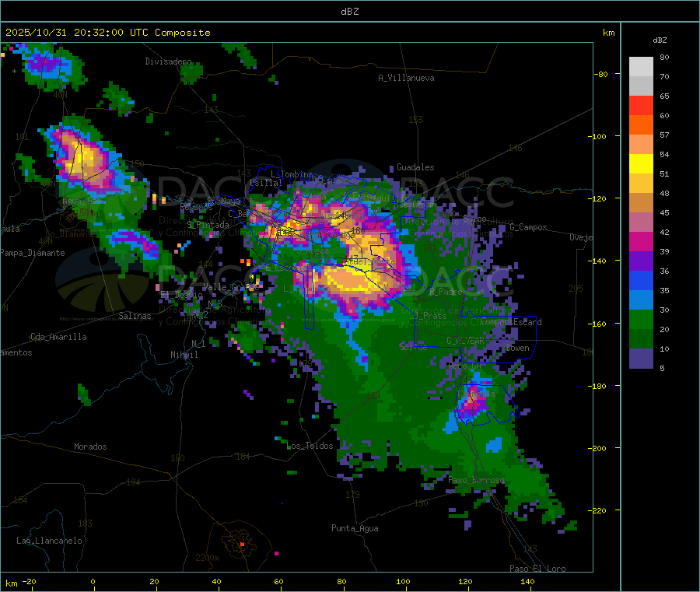The image size is (700, 592).
Task: Pick the slate 5-10 dBZ legend swatch
Action: point(641,359)
